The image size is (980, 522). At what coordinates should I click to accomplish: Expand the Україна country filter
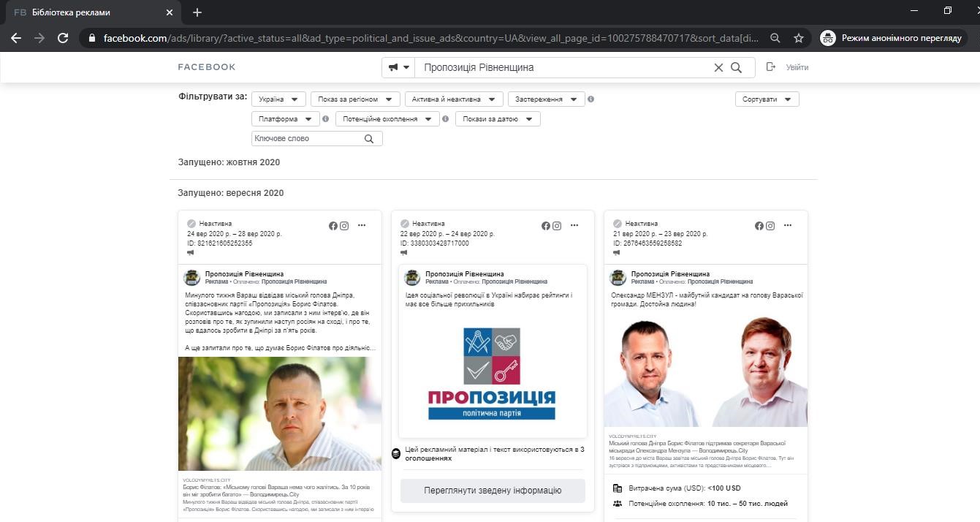click(278, 99)
